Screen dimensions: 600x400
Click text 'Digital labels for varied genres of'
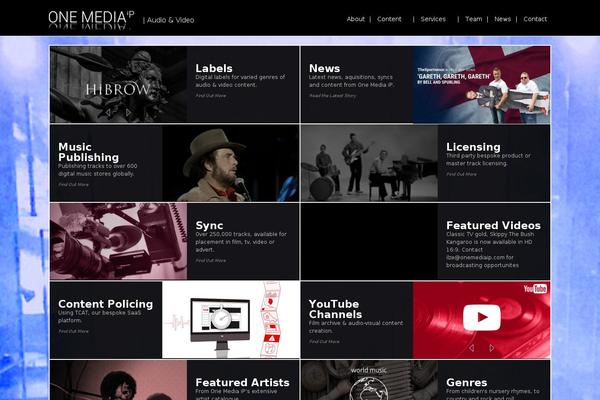tap(240, 77)
